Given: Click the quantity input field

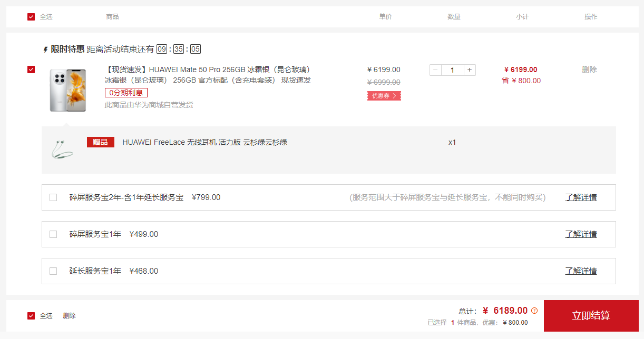Looking at the screenshot, I should (452, 70).
